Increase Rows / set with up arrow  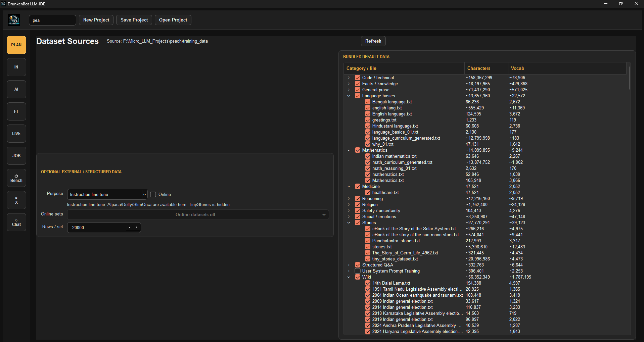(130, 228)
